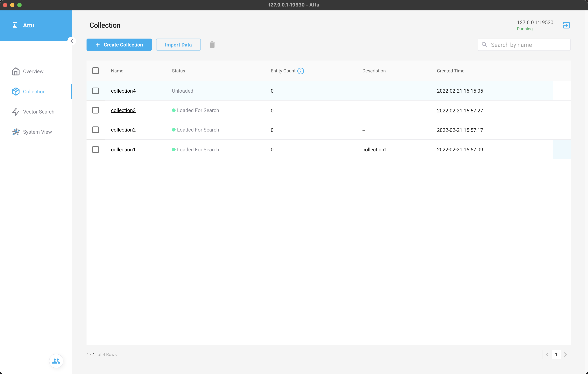Tick the collection1 row checkbox

point(96,149)
